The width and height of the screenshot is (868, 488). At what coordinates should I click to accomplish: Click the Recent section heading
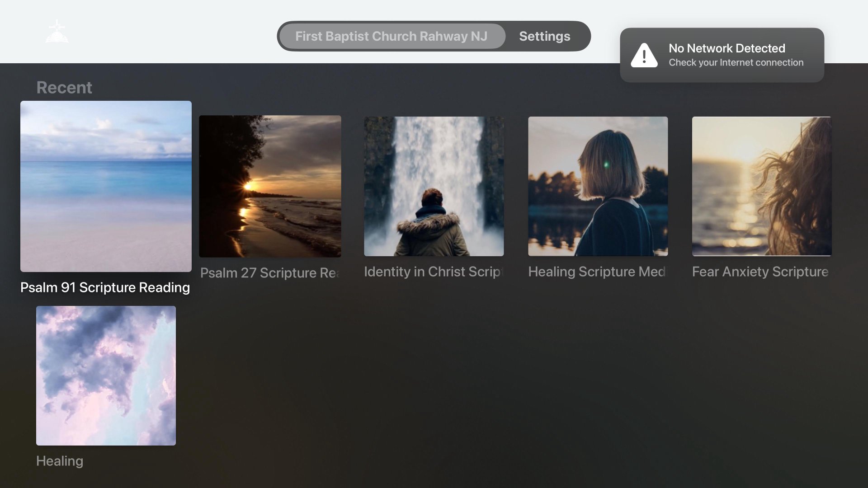[x=64, y=88]
